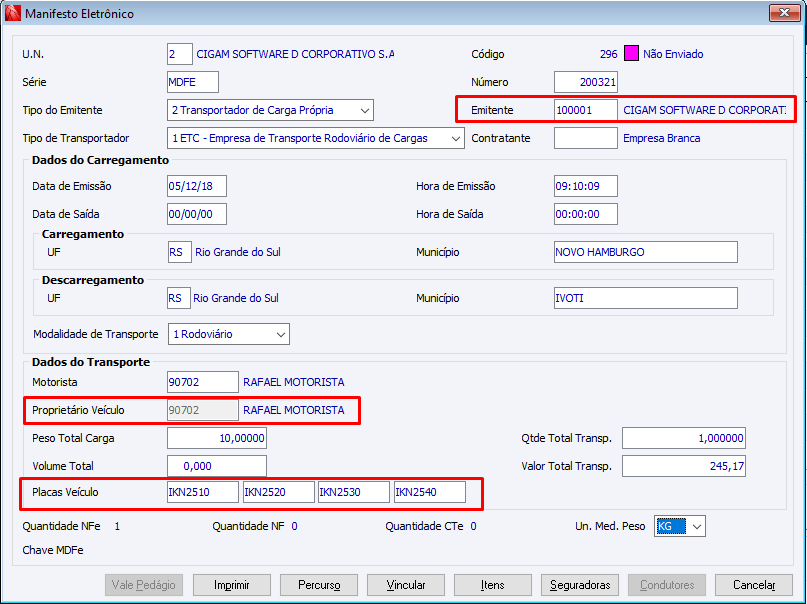Click the Empresa Branca text
Screen dimensions: 807x604
pos(662,138)
